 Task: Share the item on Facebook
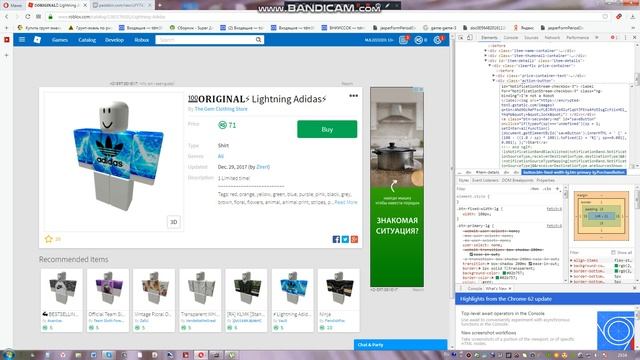[336, 239]
